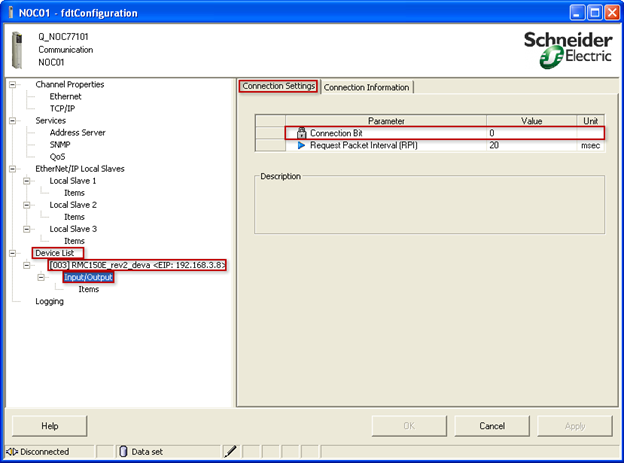
Task: Open the Connection Information tab
Action: coord(367,87)
